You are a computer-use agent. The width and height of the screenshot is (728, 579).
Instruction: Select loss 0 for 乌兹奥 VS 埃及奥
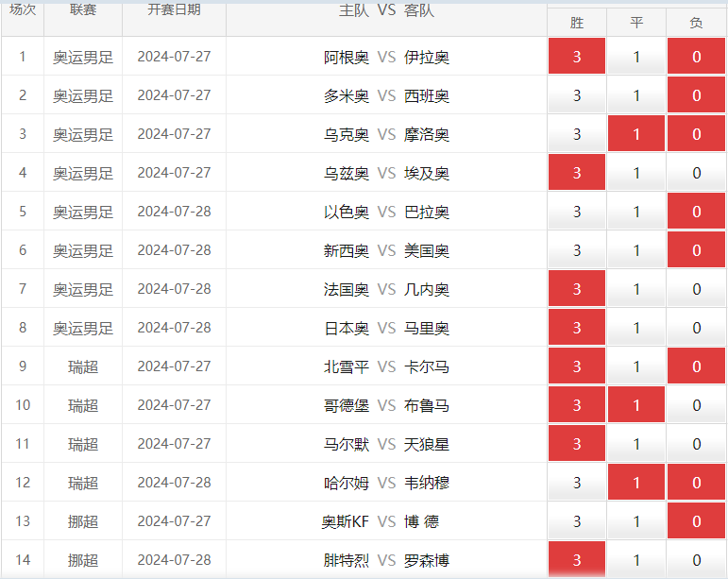coord(696,173)
